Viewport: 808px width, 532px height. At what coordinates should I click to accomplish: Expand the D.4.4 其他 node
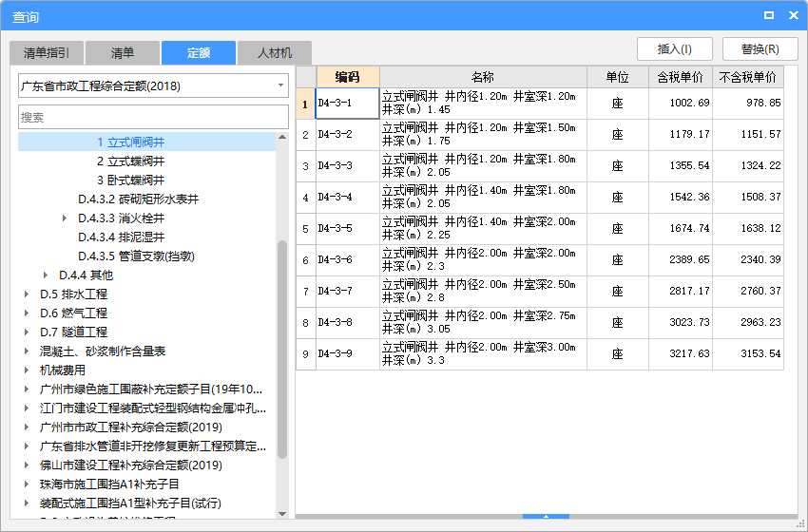46,275
